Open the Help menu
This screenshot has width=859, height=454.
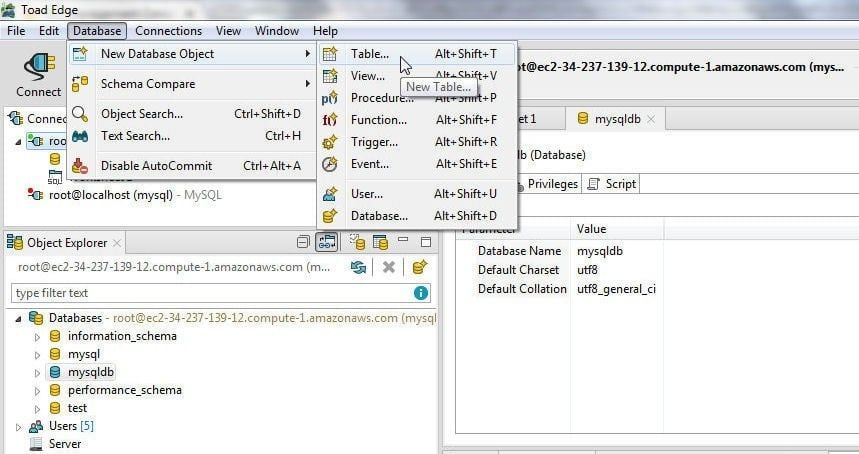[325, 31]
